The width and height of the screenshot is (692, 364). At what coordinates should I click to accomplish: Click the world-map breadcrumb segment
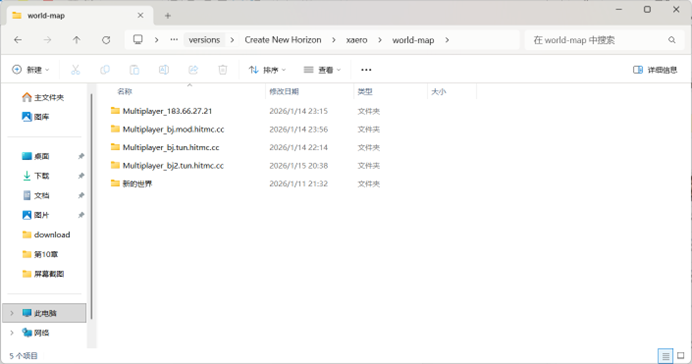click(413, 40)
